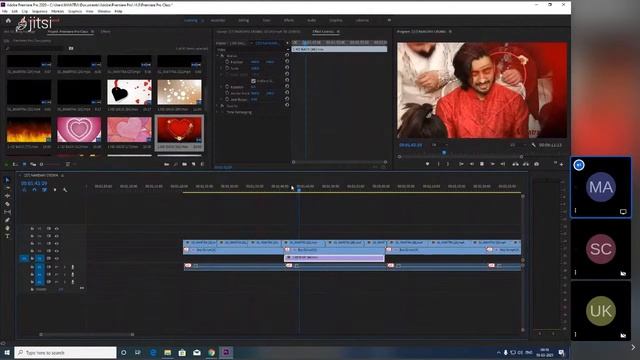Click Stop button in Program Monitor

[482, 164]
